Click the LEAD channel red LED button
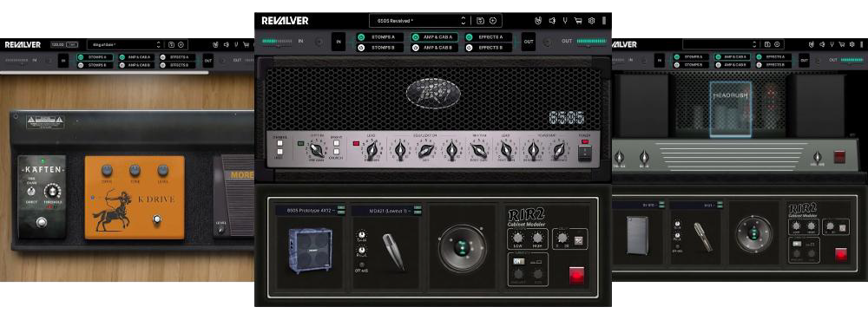The image size is (868, 320). coord(357,144)
